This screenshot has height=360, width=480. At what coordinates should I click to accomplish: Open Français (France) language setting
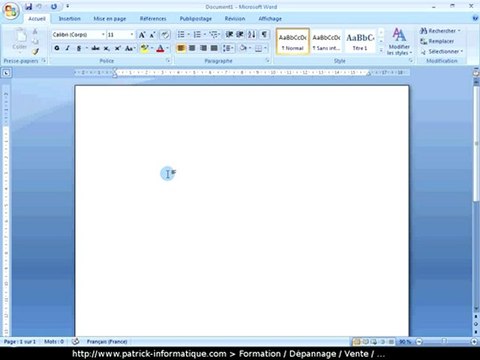107,342
